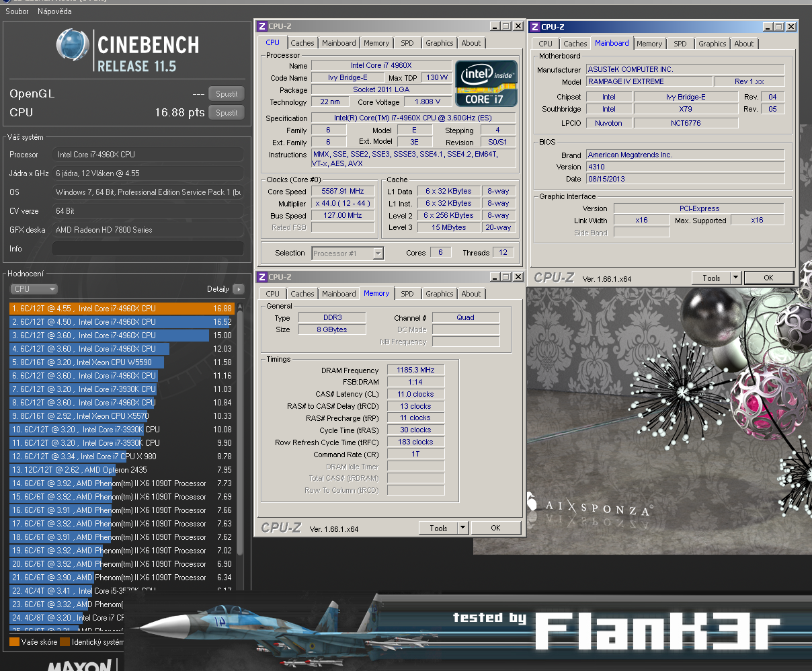Switch to Caches tab in the Memory CPU-Z window
The image size is (812, 671).
click(x=302, y=294)
